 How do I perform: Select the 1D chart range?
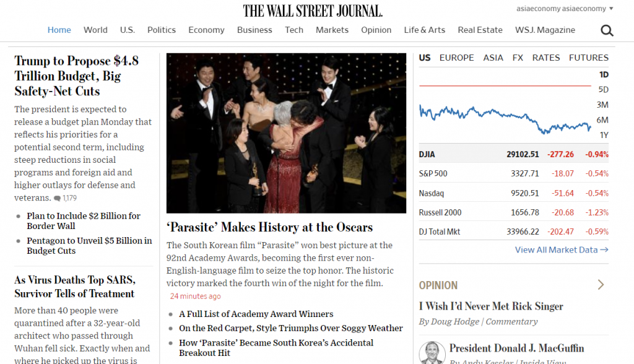604,74
